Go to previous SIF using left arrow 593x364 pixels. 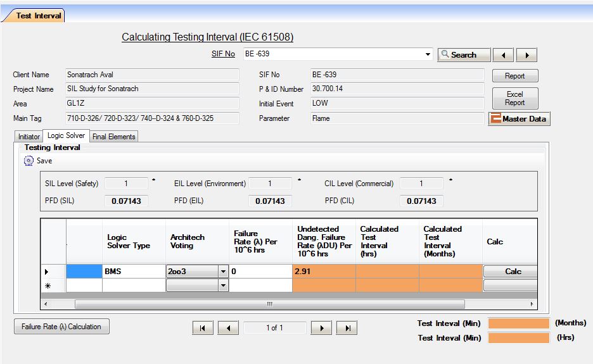[503, 55]
